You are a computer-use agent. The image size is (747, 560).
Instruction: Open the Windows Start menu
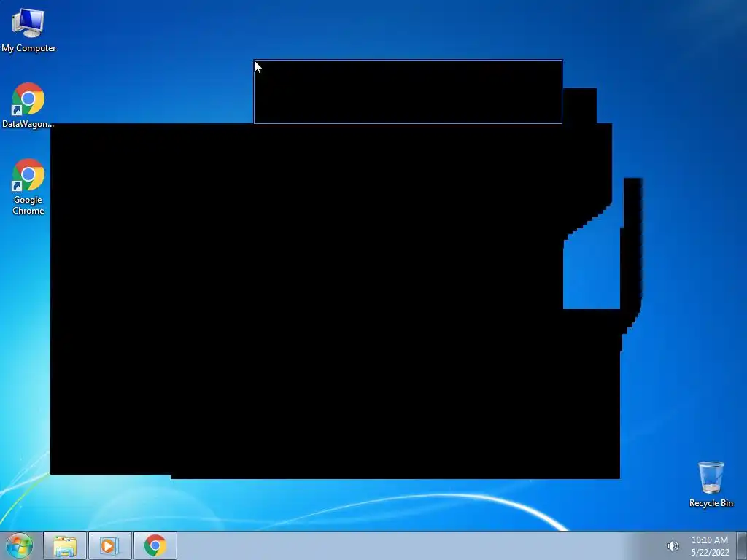pyautogui.click(x=20, y=545)
